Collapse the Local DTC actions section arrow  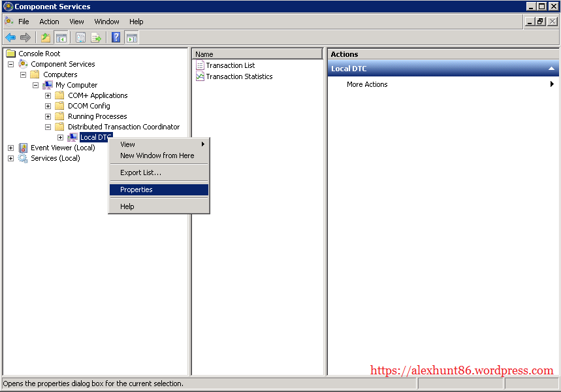tap(552, 69)
